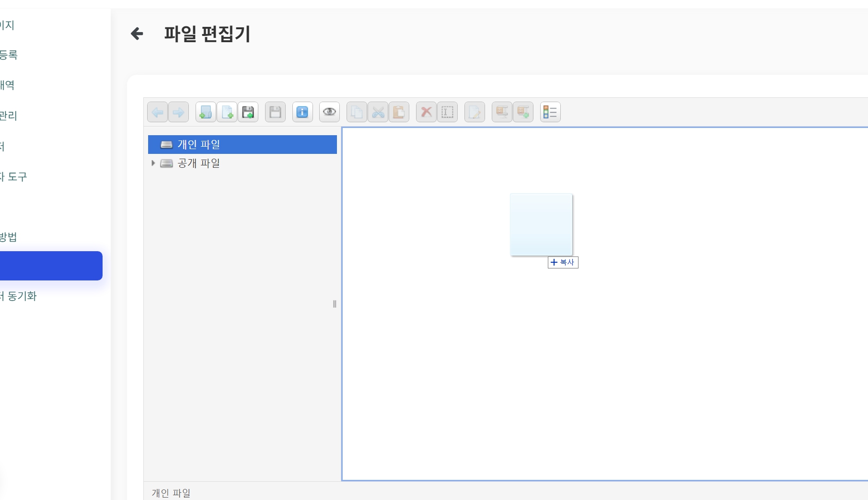Open the sidebar item ending in 등록

9,55
